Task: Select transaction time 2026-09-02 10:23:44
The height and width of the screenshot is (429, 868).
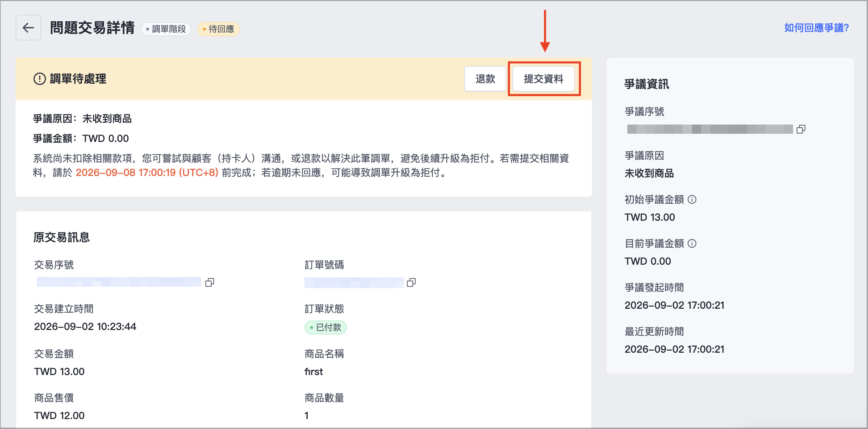Action: point(85,326)
